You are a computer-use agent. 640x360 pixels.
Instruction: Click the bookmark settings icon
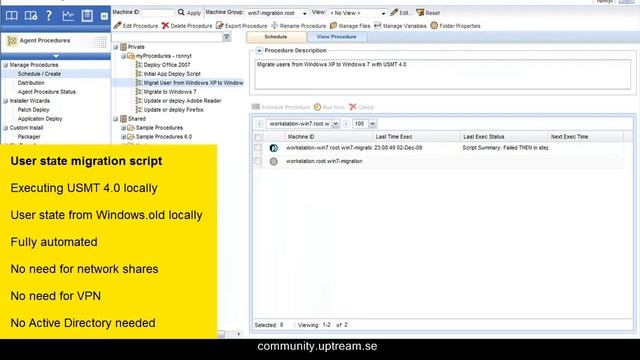click(31, 16)
